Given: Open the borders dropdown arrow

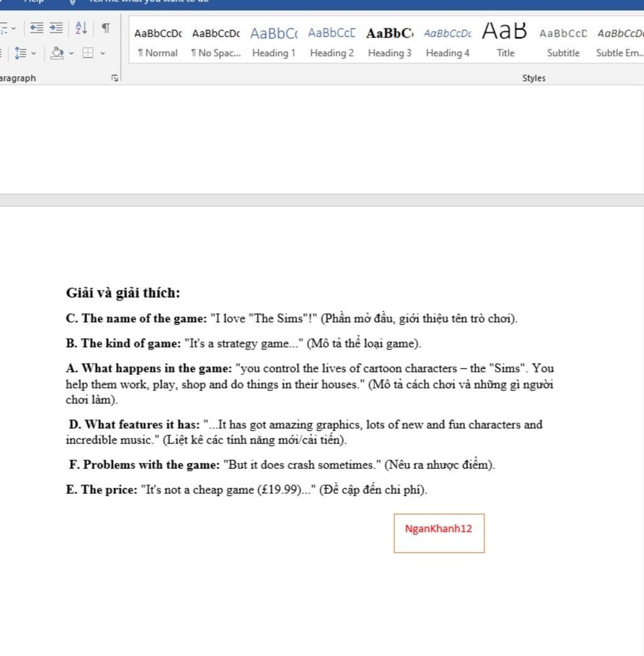Looking at the screenshot, I should tap(103, 53).
